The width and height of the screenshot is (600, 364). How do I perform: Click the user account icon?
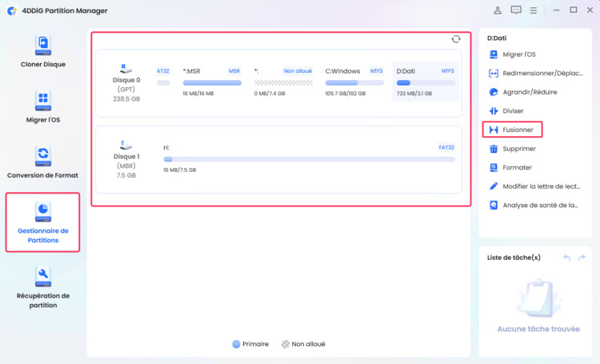(x=498, y=10)
